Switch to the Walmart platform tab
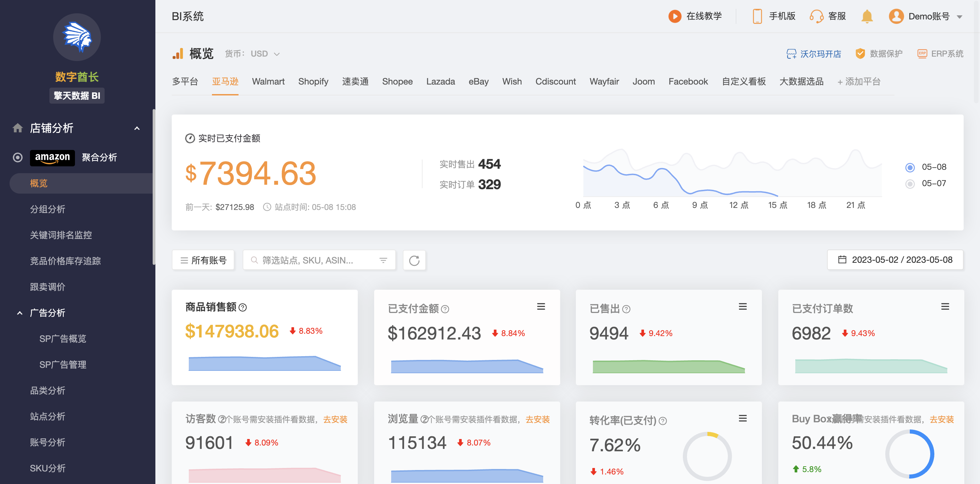Image resolution: width=980 pixels, height=484 pixels. (268, 81)
